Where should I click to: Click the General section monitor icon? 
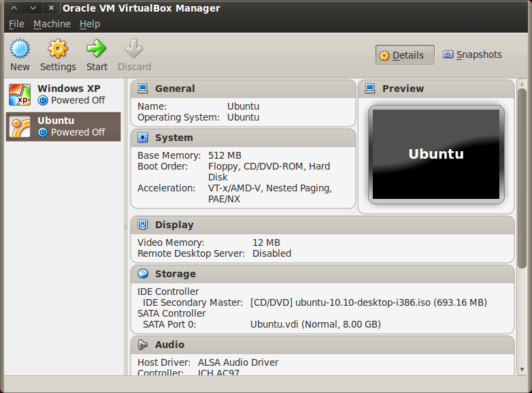click(143, 89)
